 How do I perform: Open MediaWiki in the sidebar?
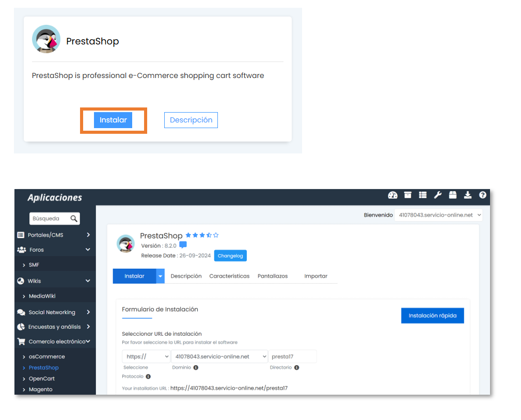42,296
